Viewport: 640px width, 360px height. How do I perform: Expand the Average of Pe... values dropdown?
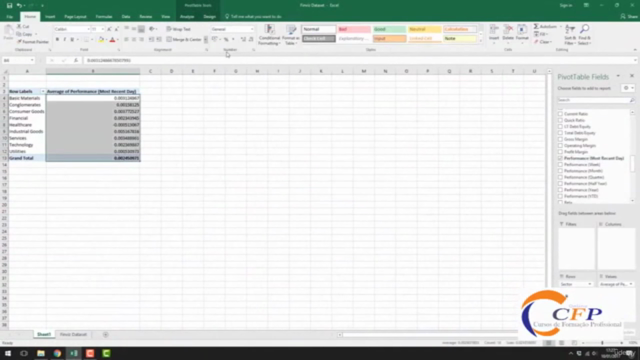(x=631, y=284)
